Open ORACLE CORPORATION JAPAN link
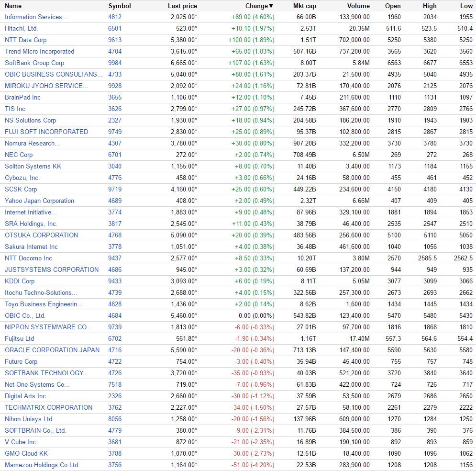 point(52,350)
